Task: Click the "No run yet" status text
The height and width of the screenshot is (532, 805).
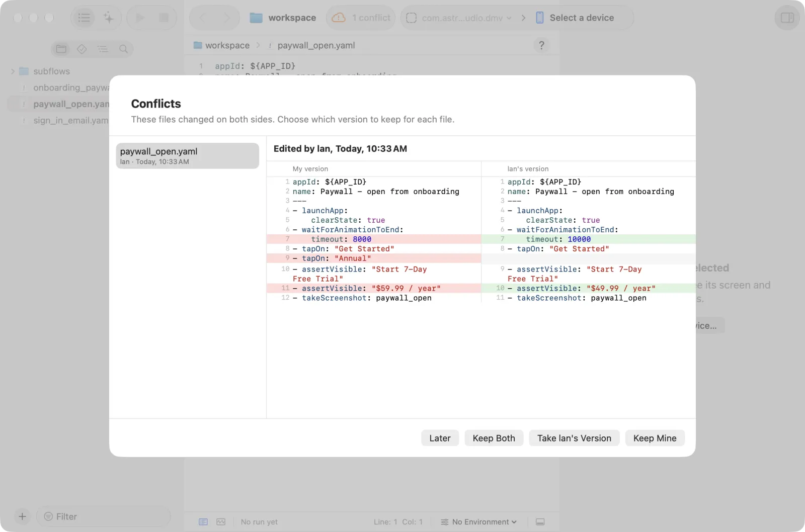Action: 259,522
